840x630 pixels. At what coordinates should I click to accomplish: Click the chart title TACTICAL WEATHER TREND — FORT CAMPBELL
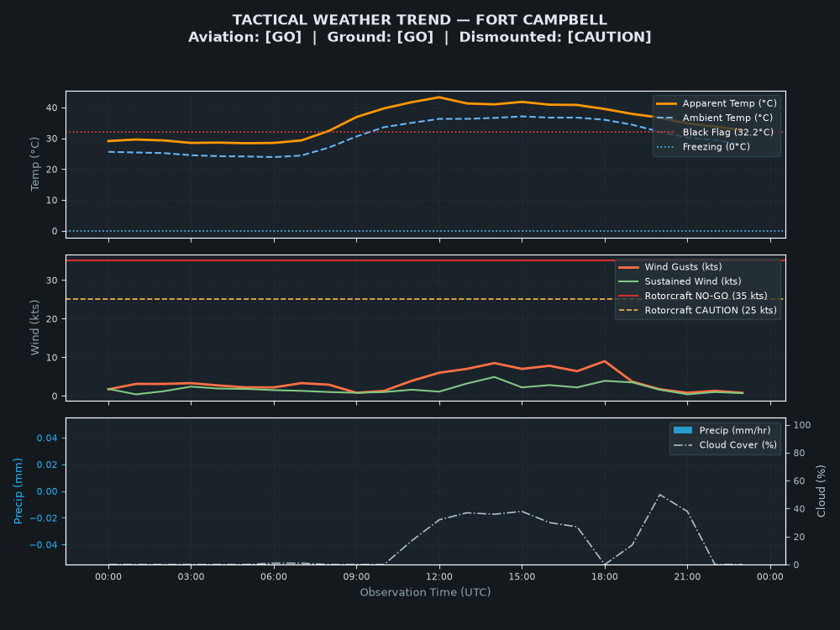[x=419, y=20]
